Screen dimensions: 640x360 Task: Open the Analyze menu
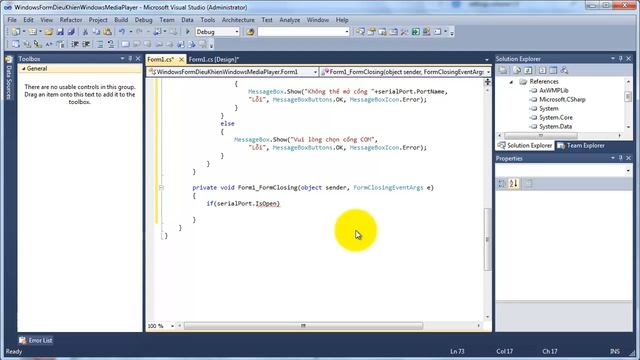289,20
